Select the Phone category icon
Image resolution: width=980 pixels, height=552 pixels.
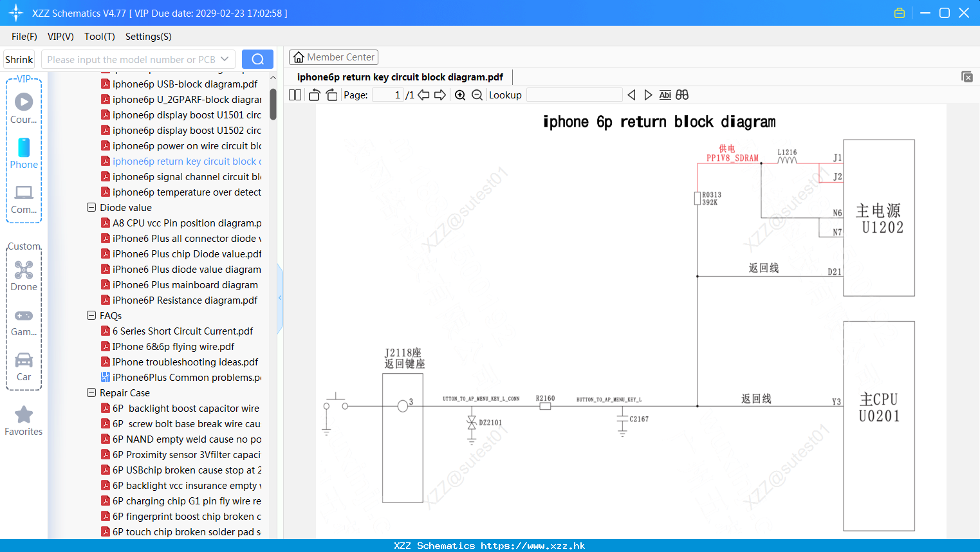pyautogui.click(x=24, y=154)
